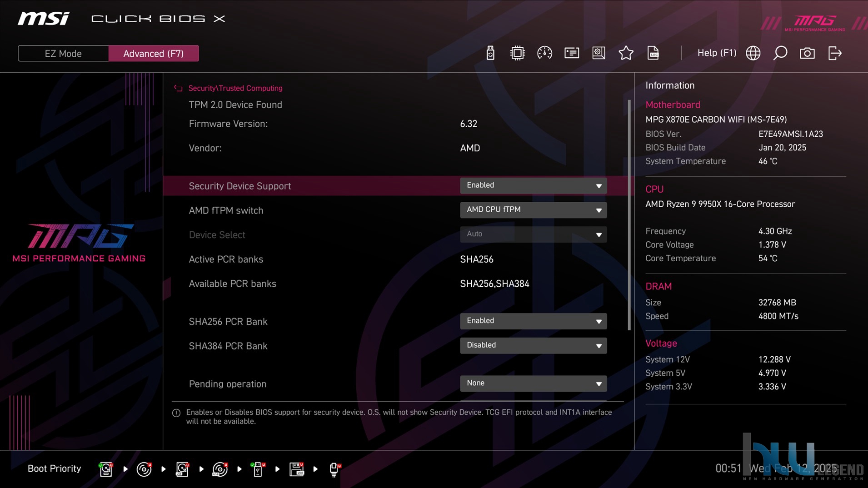This screenshot has width=868, height=488.
Task: Open the hardware monitor board icon
Action: point(599,53)
